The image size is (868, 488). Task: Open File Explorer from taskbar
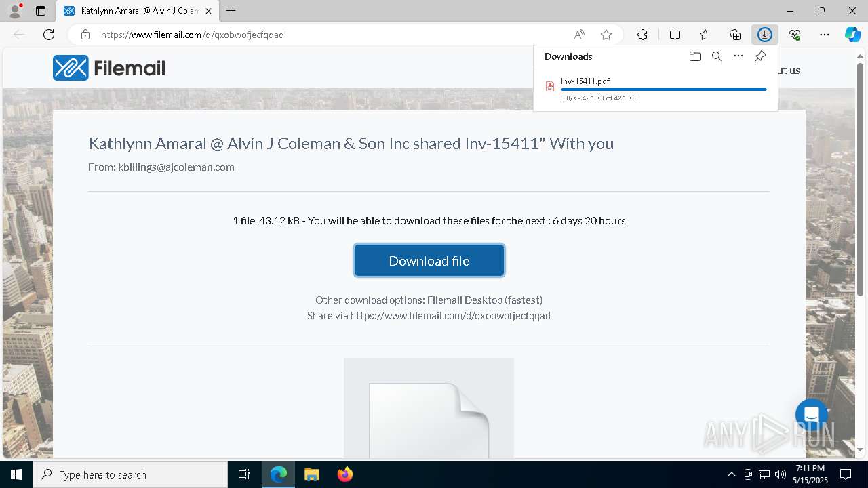[x=311, y=474]
